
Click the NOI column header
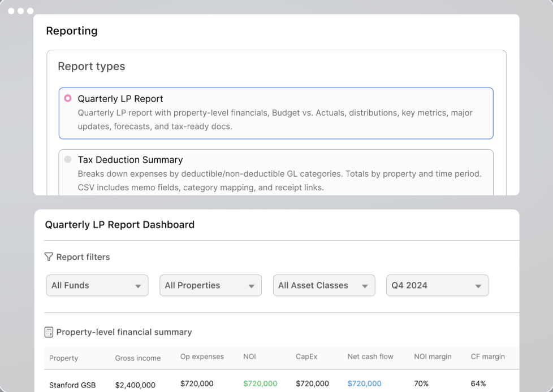tap(249, 357)
